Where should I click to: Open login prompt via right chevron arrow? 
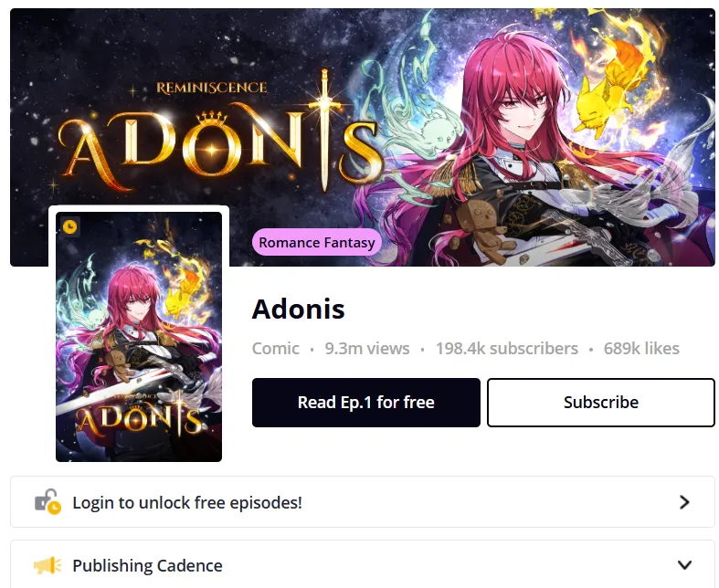684,502
